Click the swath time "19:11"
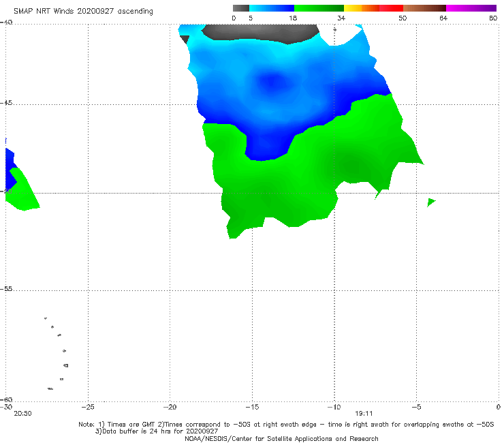The image size is (504, 443). [364, 414]
